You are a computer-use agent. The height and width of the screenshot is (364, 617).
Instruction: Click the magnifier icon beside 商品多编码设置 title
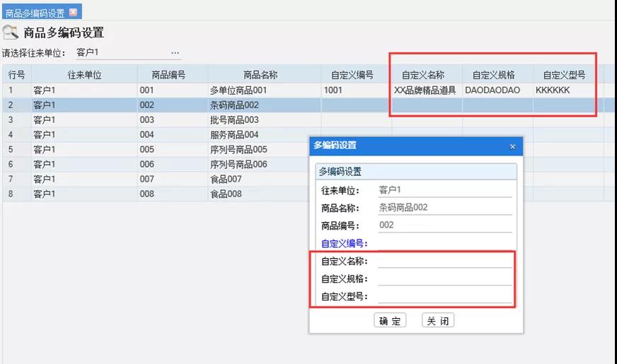tap(11, 33)
